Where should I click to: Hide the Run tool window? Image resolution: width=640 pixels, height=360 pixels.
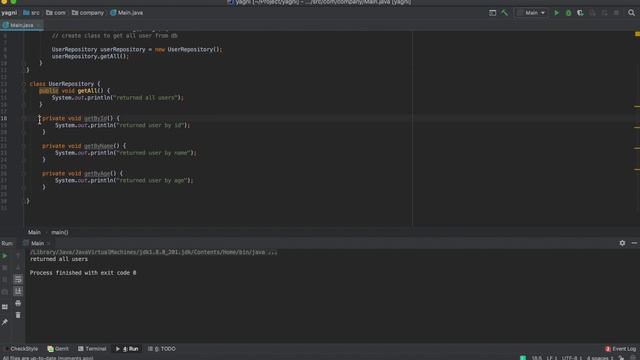coord(634,243)
